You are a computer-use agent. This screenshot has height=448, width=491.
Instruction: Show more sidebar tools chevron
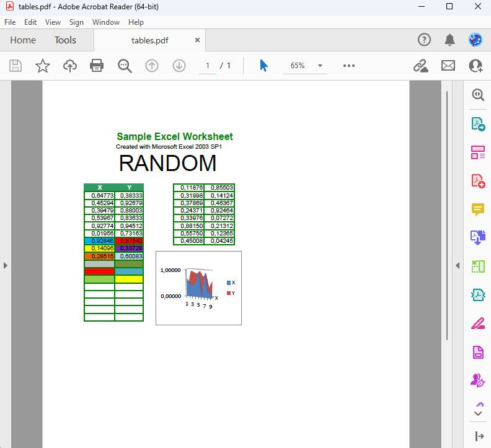(478, 413)
